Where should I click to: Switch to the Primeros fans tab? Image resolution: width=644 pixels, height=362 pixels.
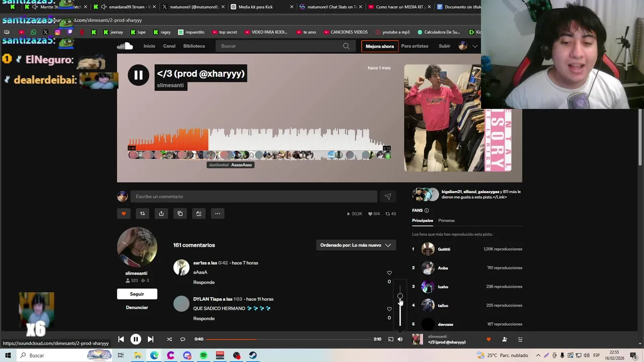point(446,221)
